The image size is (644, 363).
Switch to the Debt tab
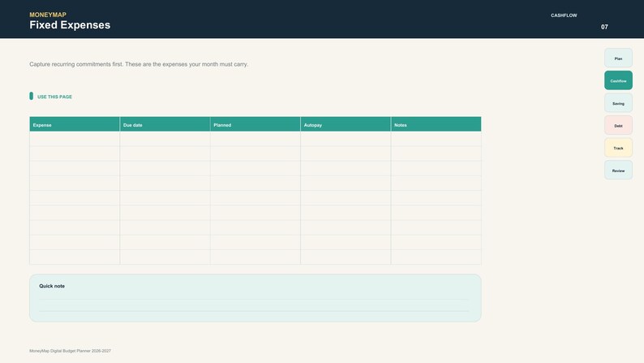[x=618, y=125]
